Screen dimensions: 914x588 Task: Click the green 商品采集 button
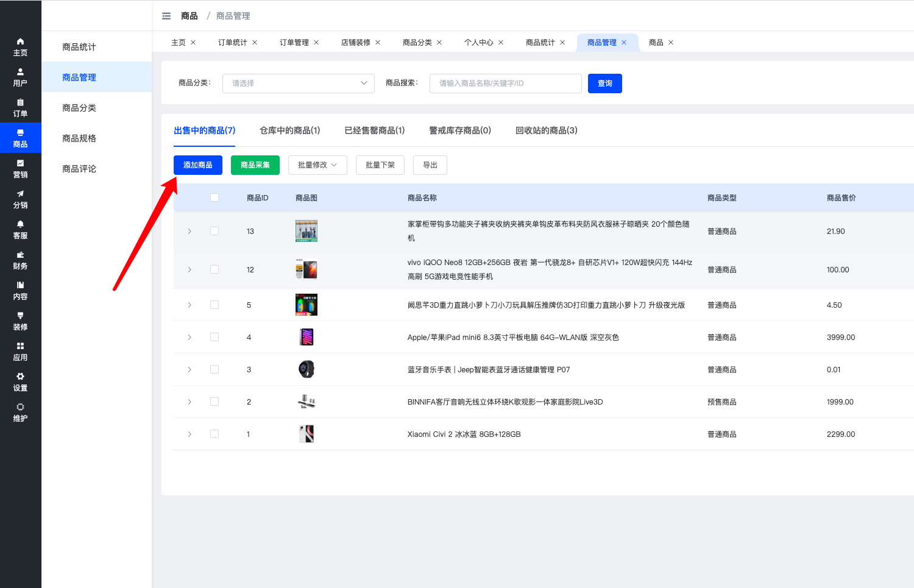255,165
